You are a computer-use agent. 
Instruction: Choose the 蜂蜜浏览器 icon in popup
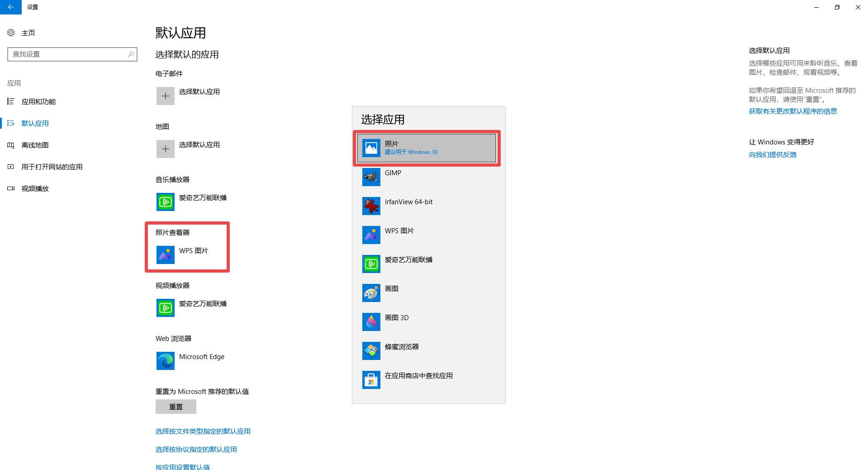(x=371, y=351)
